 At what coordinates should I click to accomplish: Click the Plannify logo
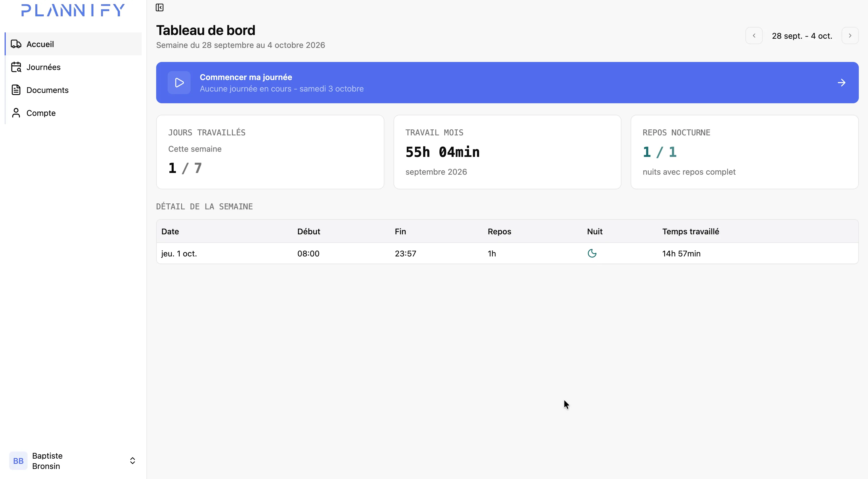(x=73, y=10)
